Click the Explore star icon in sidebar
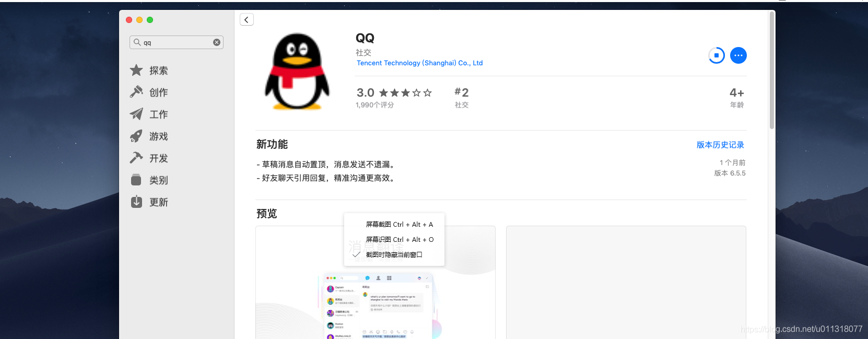Image resolution: width=868 pixels, height=339 pixels. [136, 71]
